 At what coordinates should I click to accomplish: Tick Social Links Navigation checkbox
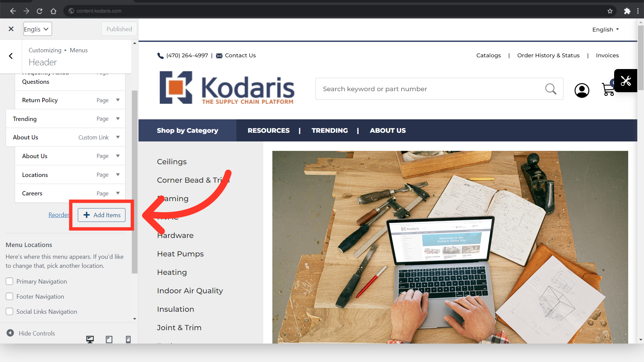coord(9,311)
